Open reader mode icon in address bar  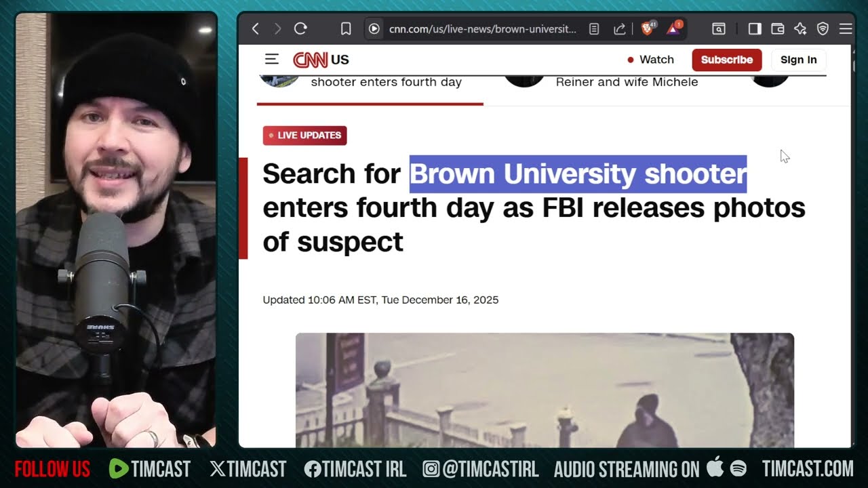(x=594, y=28)
